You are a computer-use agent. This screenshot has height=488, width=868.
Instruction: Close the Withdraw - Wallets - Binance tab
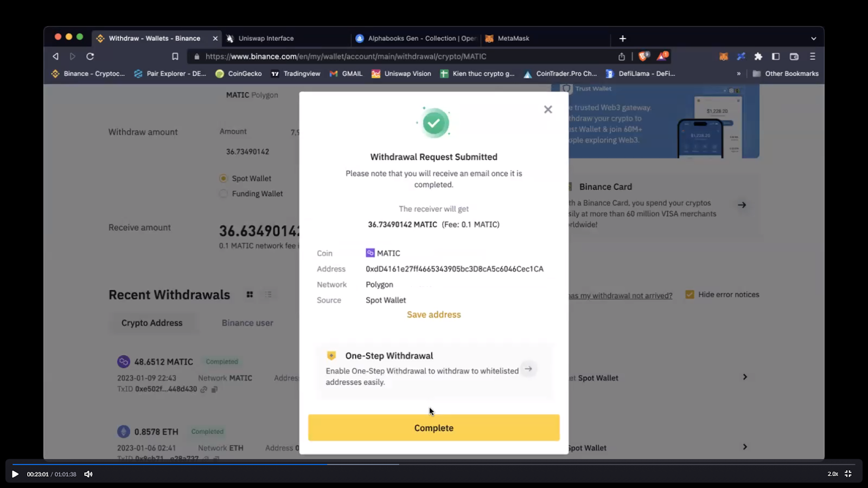(215, 38)
